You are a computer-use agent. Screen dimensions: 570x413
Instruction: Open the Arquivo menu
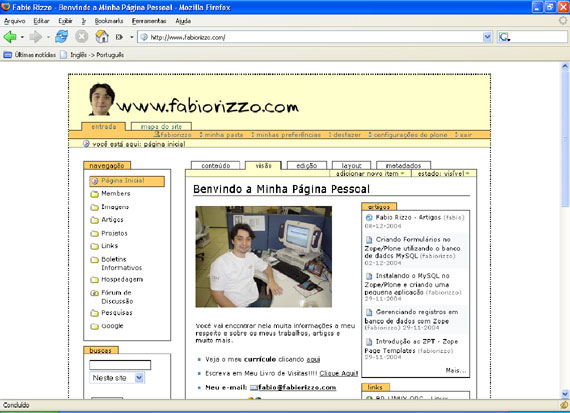pos(15,21)
